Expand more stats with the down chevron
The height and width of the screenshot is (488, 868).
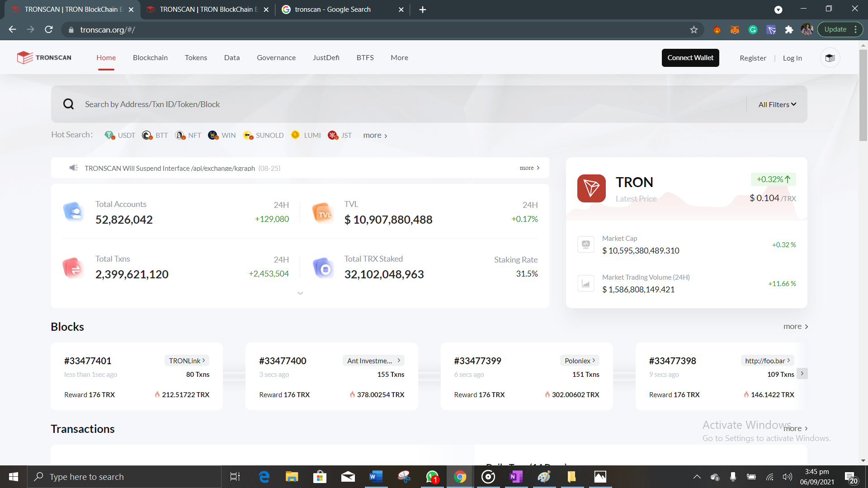click(300, 293)
